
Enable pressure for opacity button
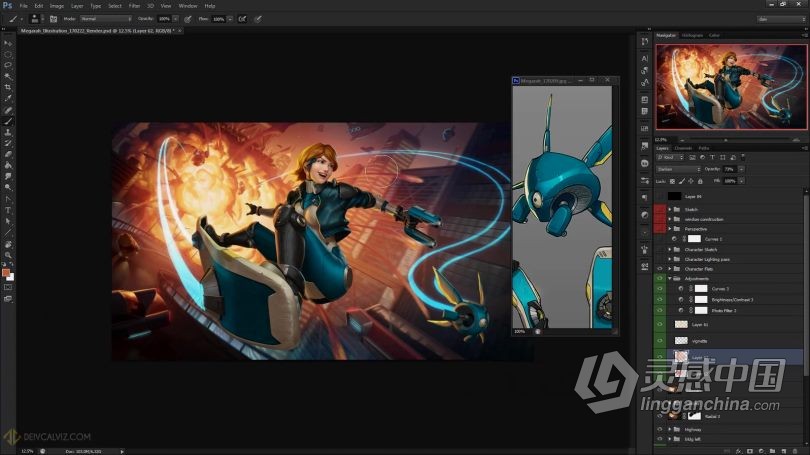(188, 19)
